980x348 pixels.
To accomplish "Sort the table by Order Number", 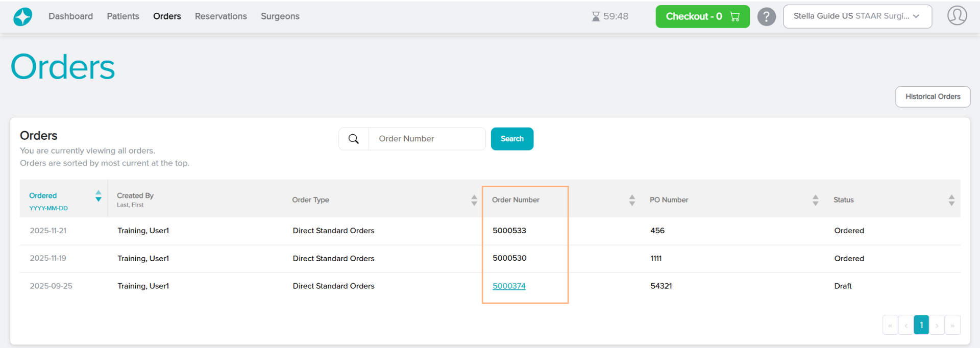I will [x=632, y=200].
